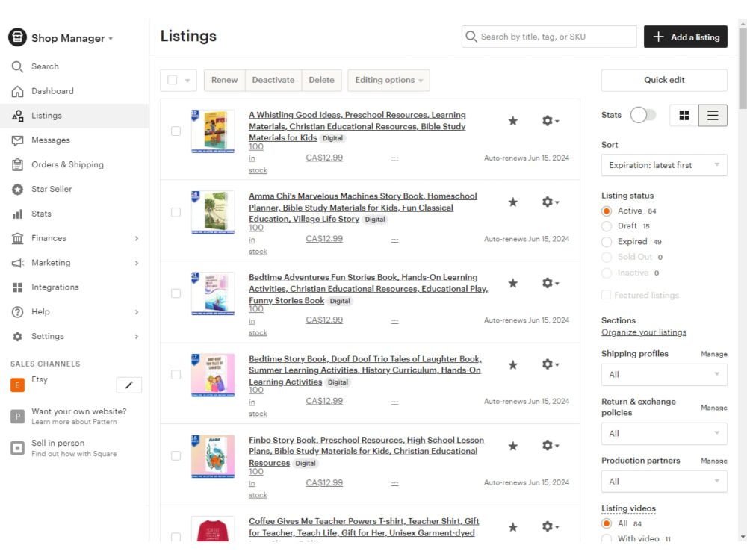Check the A Whistling Good Ideas listing checkbox

(176, 131)
